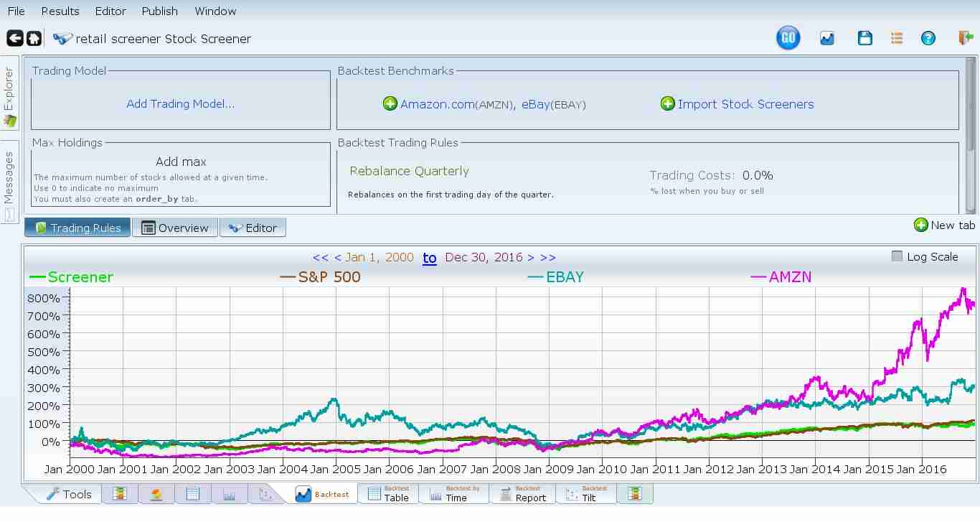Go to home with the house icon
Viewport: 980px width, 522px height.
(34, 38)
